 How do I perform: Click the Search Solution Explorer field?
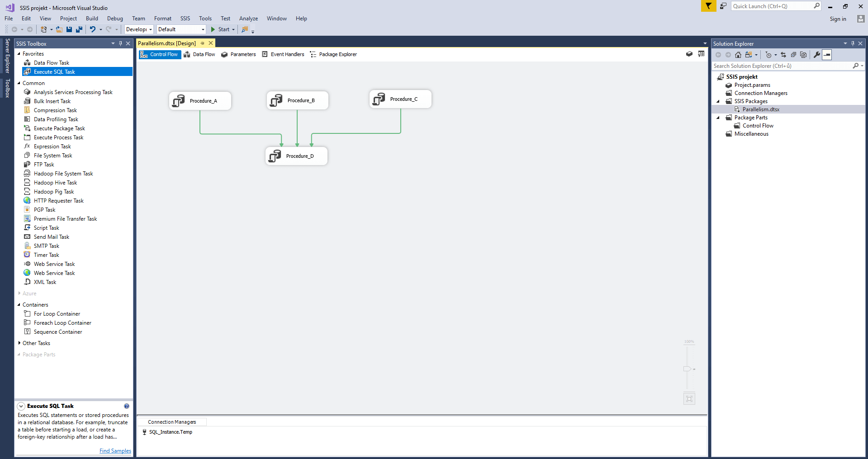click(781, 66)
